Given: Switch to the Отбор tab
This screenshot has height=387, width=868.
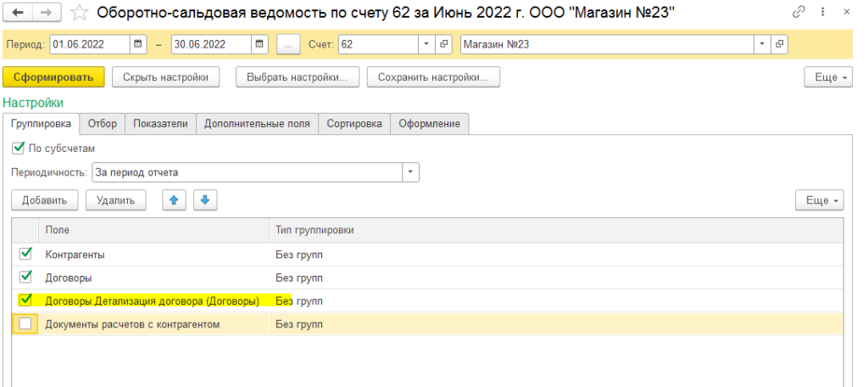Looking at the screenshot, I should click(x=103, y=124).
